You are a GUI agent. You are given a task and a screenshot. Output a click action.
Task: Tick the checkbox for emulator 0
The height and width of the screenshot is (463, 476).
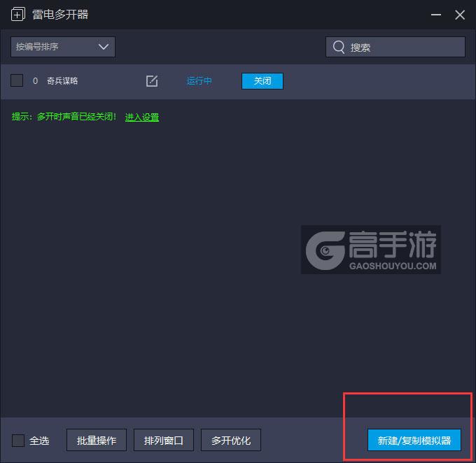click(x=17, y=81)
